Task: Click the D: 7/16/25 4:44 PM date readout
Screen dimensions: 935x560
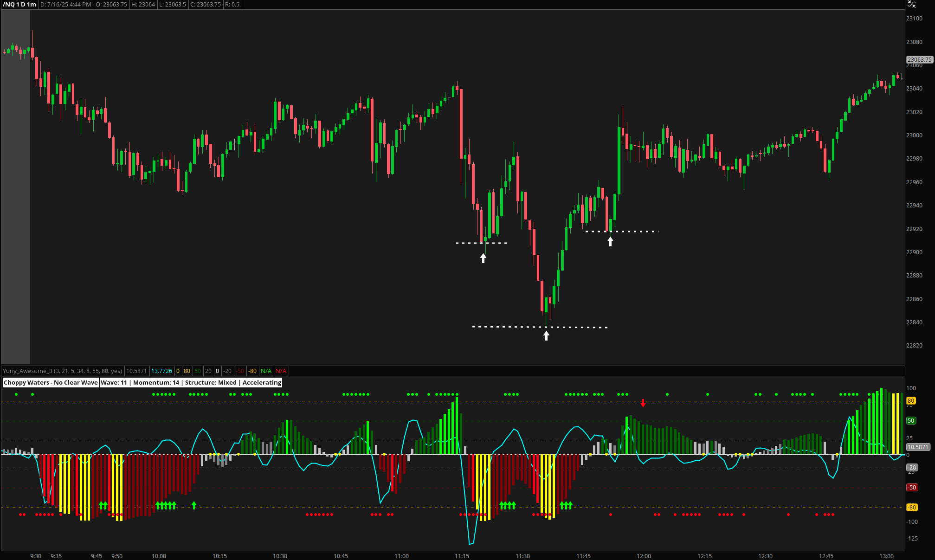Action: [x=65, y=4]
